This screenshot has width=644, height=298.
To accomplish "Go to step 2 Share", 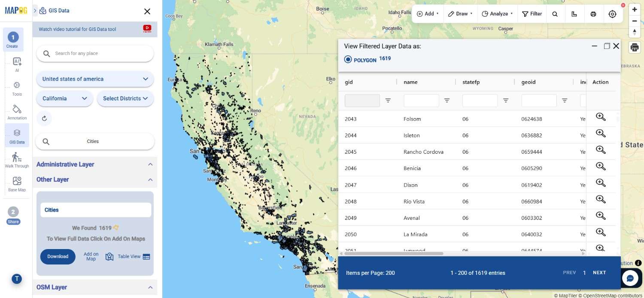I will coord(13,216).
